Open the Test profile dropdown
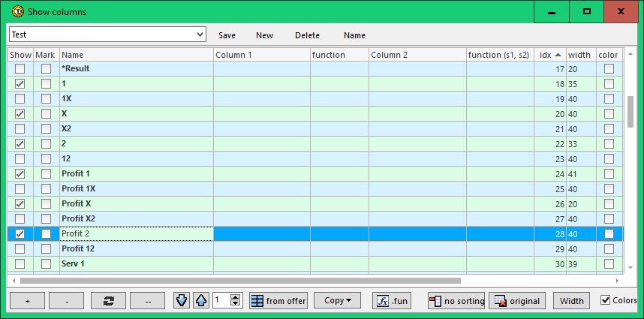Image resolution: width=644 pixels, height=319 pixels. click(x=200, y=35)
